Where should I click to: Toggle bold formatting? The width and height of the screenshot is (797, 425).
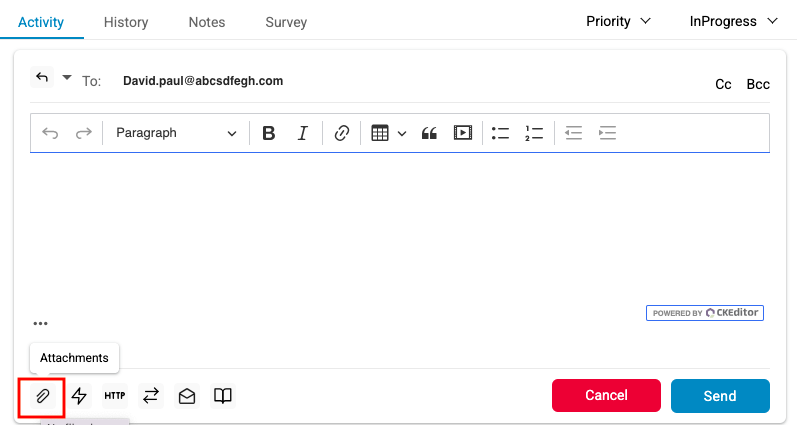pyautogui.click(x=268, y=133)
